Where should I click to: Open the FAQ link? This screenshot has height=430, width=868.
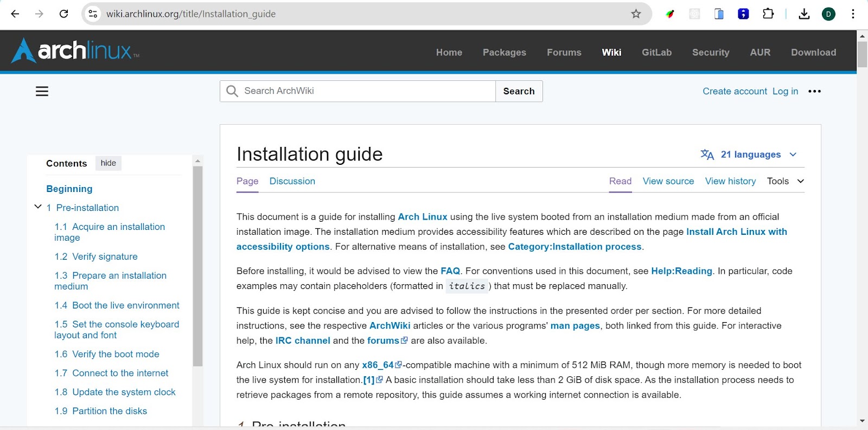450,271
